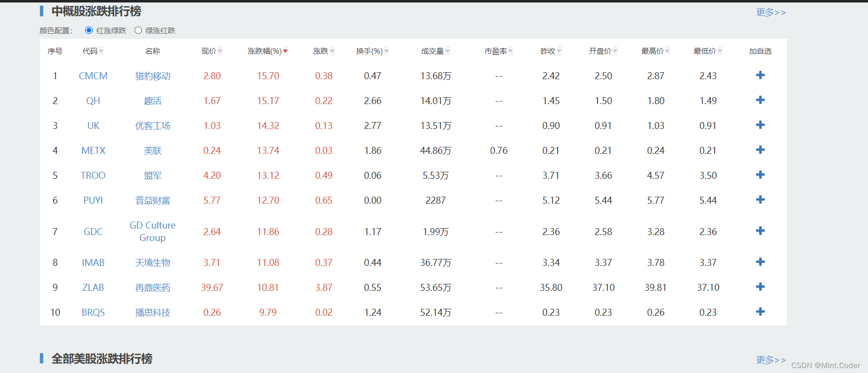Open 播思科技 stock name link
The height and width of the screenshot is (373, 868).
point(152,312)
